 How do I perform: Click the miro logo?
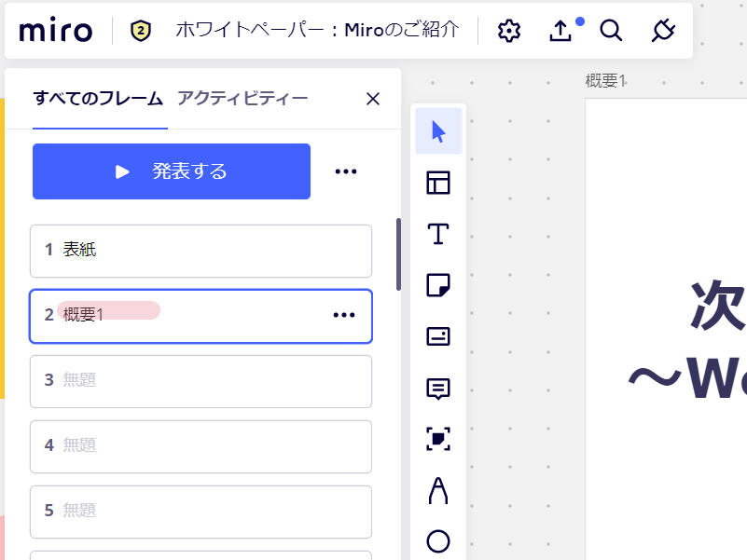pos(56,31)
